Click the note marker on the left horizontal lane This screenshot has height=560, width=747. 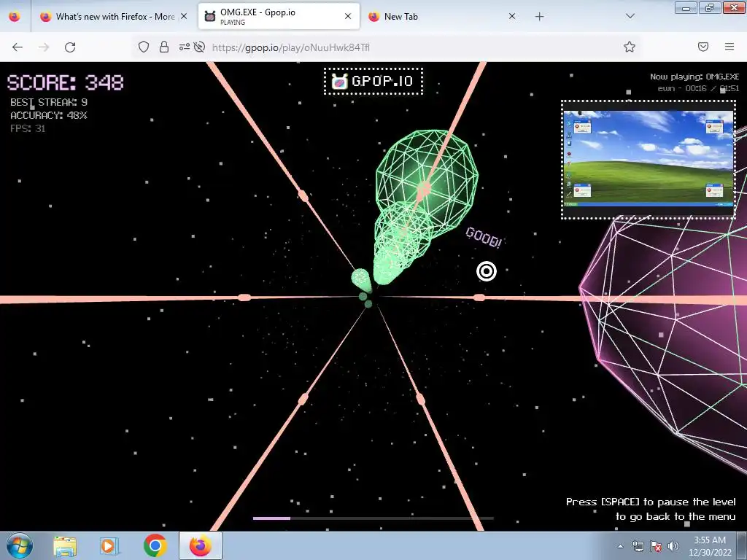click(x=244, y=297)
